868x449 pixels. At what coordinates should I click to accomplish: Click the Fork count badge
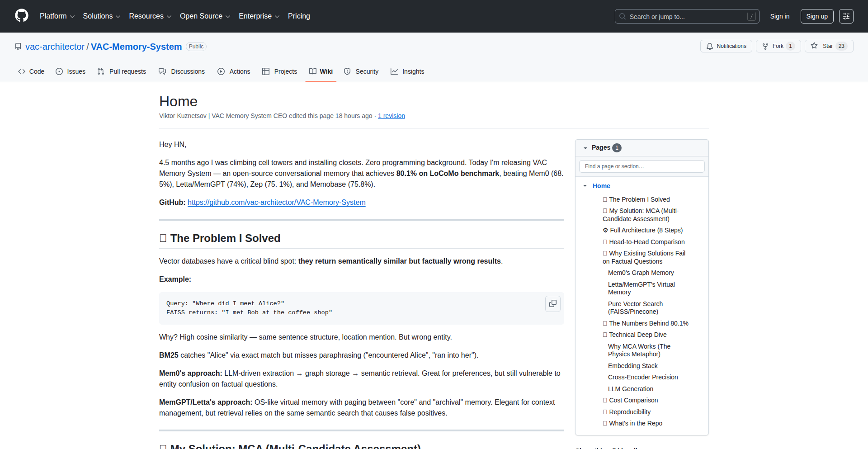790,46
